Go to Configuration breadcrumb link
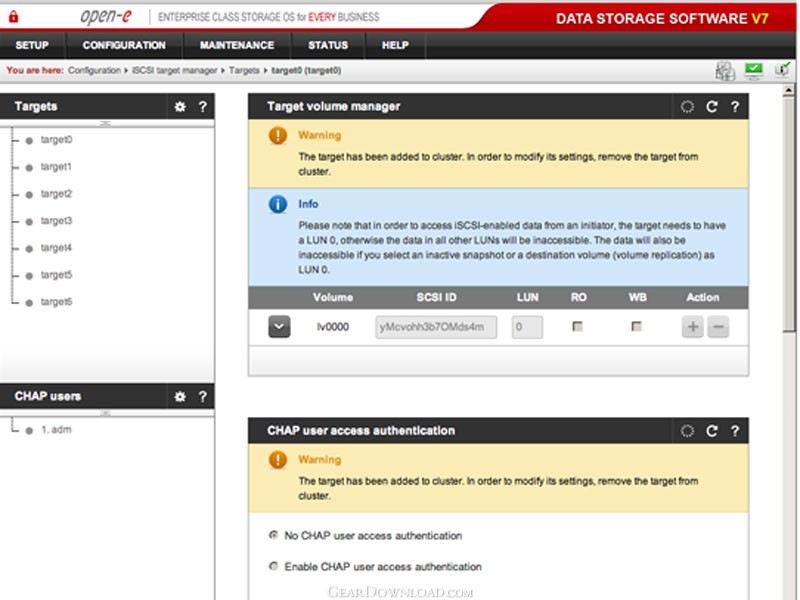Viewport: 800px width, 600px height. [x=94, y=70]
